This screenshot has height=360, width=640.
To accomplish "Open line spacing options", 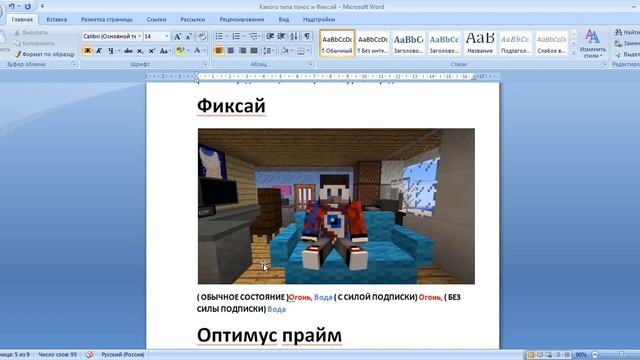I will [268, 51].
